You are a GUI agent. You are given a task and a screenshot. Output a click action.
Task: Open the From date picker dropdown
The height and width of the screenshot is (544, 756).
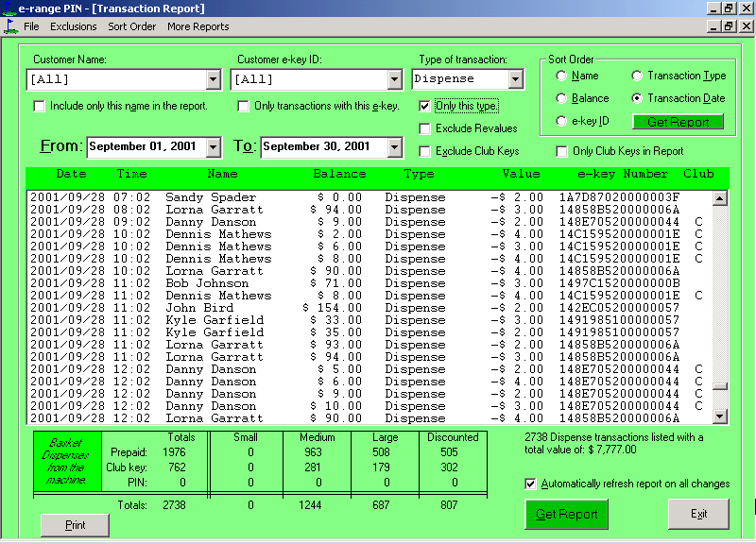[213, 147]
